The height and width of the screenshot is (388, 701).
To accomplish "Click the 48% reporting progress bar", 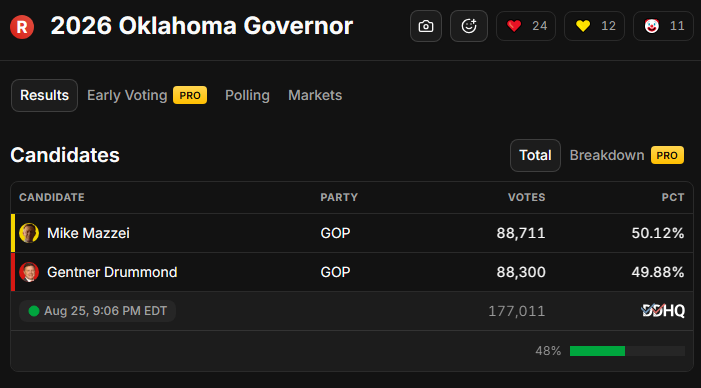I will (627, 351).
